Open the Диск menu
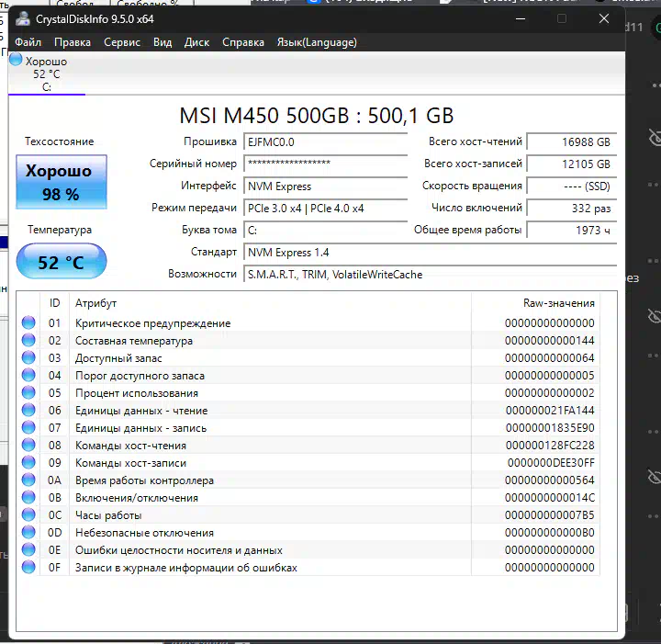This screenshot has height=644, width=661. pyautogui.click(x=196, y=42)
